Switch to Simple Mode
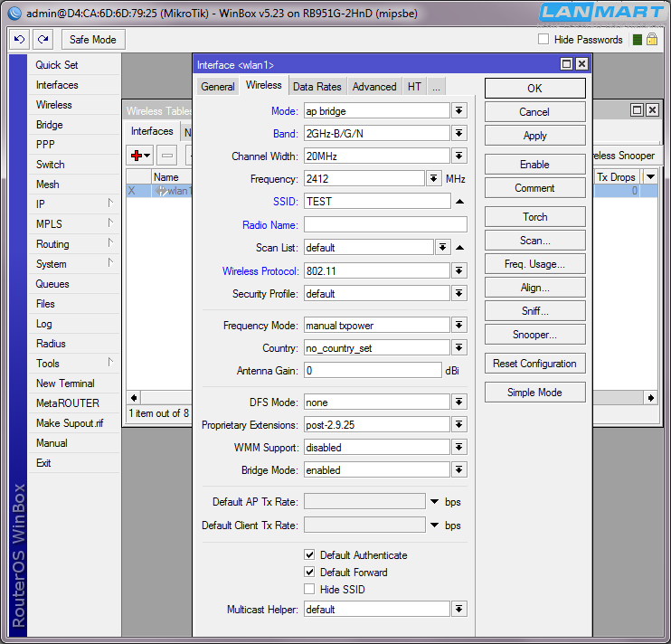671x644 pixels. click(x=535, y=393)
